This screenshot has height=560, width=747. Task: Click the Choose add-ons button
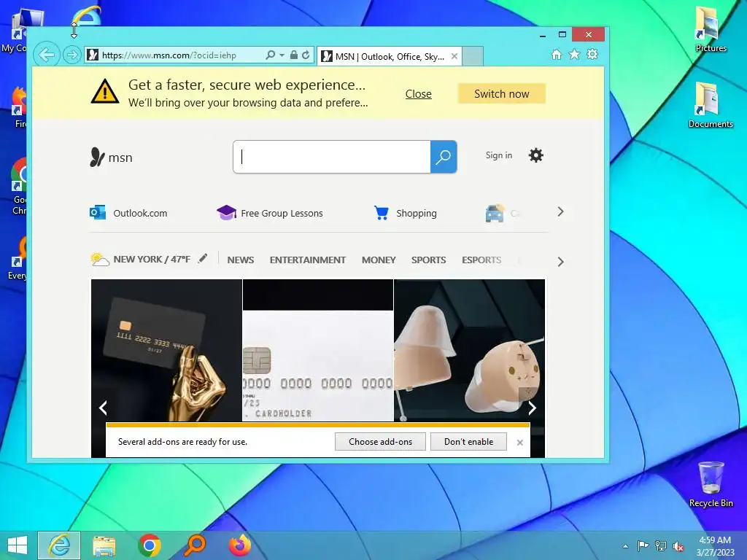[380, 441]
